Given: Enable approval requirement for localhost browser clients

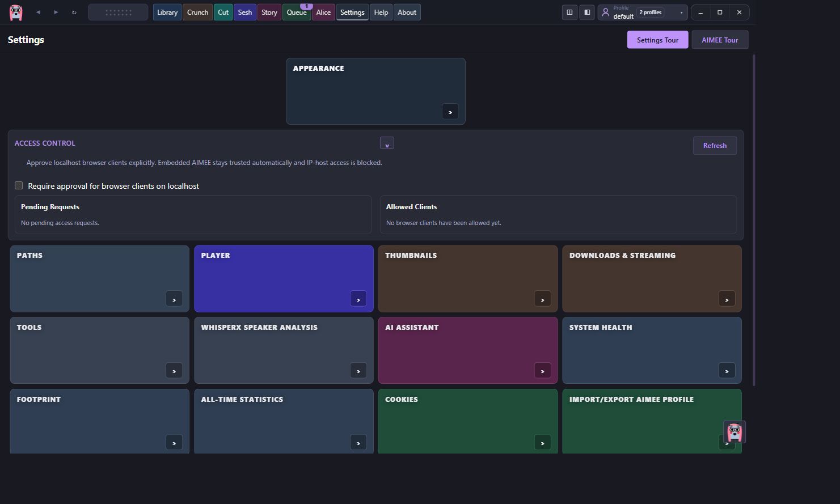Looking at the screenshot, I should tap(19, 185).
